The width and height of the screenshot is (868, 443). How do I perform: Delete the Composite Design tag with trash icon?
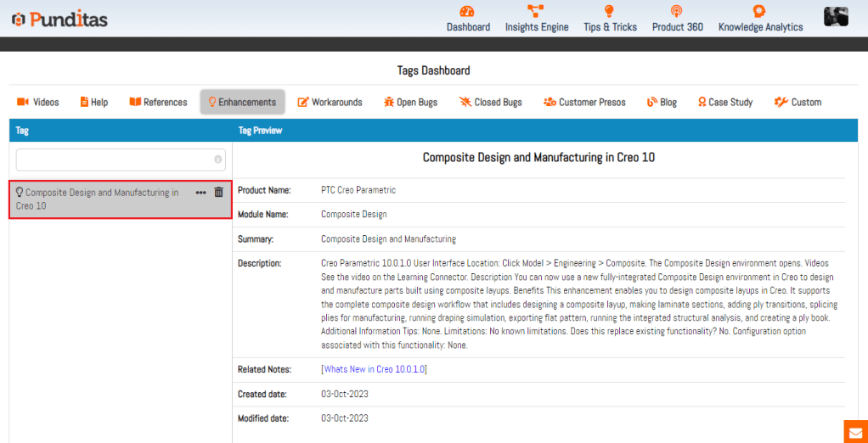click(x=218, y=193)
